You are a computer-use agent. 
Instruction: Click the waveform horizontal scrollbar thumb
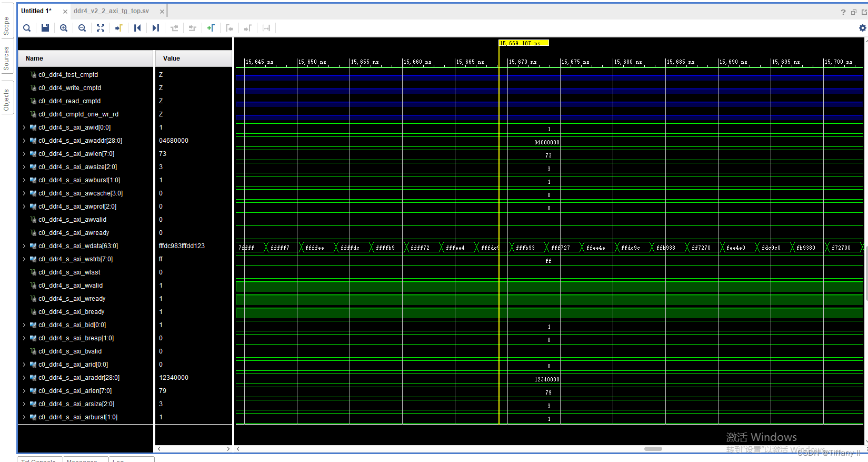(653, 449)
